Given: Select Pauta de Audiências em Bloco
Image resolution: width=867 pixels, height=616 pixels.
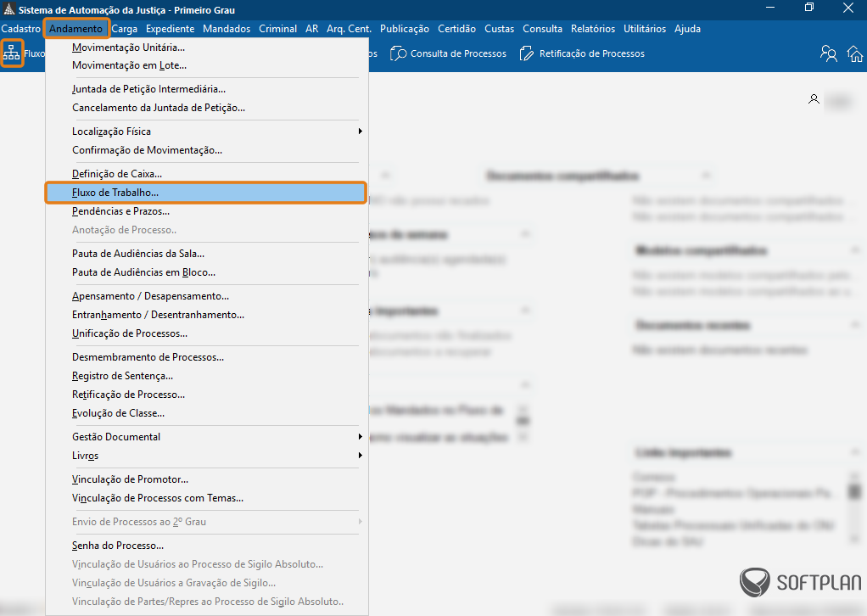Looking at the screenshot, I should pyautogui.click(x=207, y=272).
